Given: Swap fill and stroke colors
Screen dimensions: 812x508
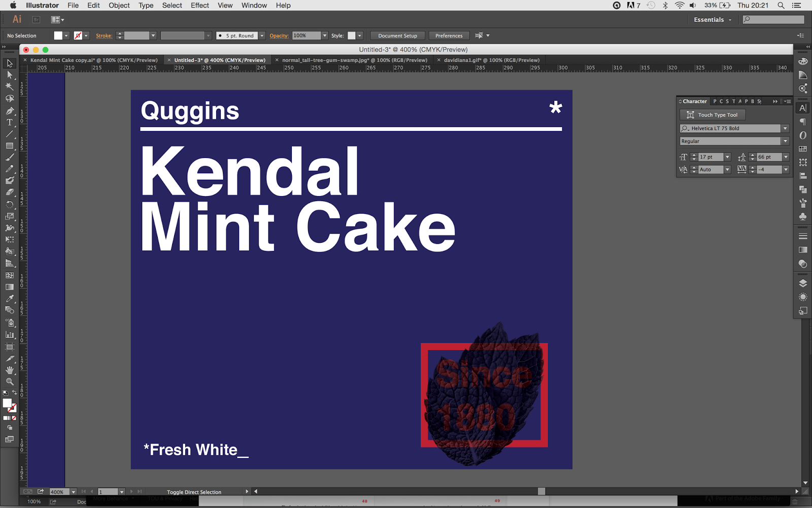Looking at the screenshot, I should [x=14, y=393].
